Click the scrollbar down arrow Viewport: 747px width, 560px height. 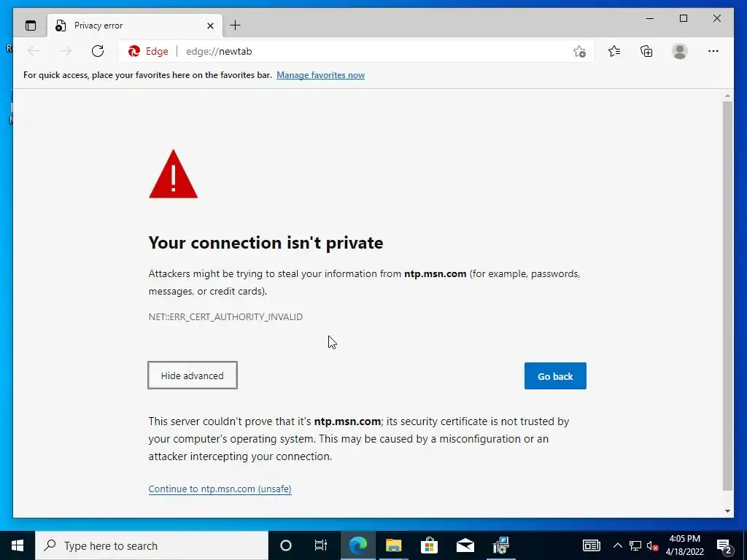tap(727, 511)
